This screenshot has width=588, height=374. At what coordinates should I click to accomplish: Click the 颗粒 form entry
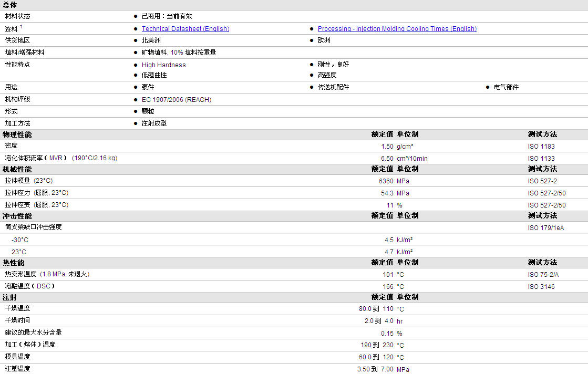148,111
